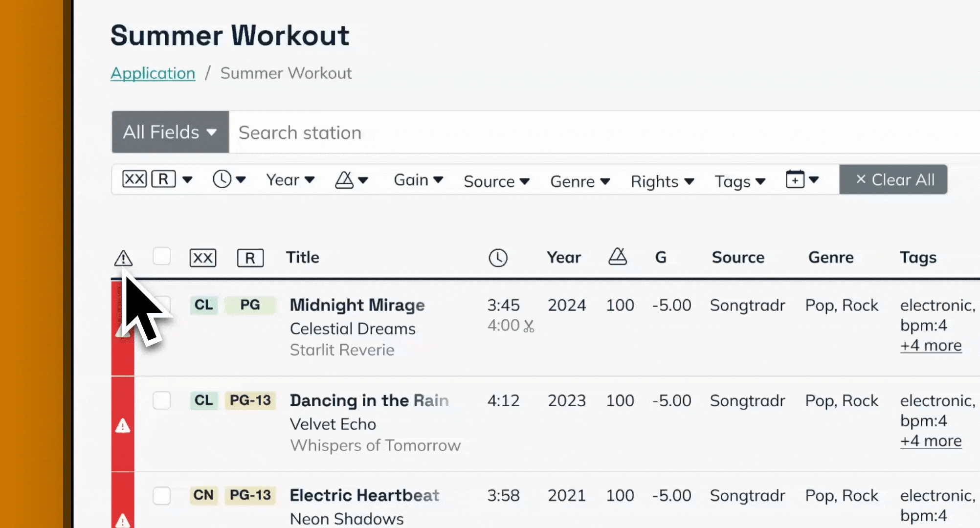Click the warning icon on Dancing in the Rain row
Screen dimensions: 980x528
123,426
